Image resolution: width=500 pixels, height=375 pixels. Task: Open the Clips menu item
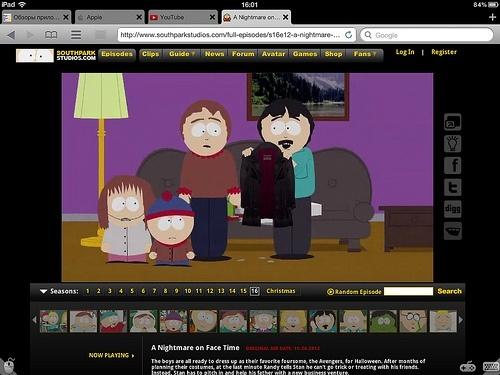click(150, 54)
